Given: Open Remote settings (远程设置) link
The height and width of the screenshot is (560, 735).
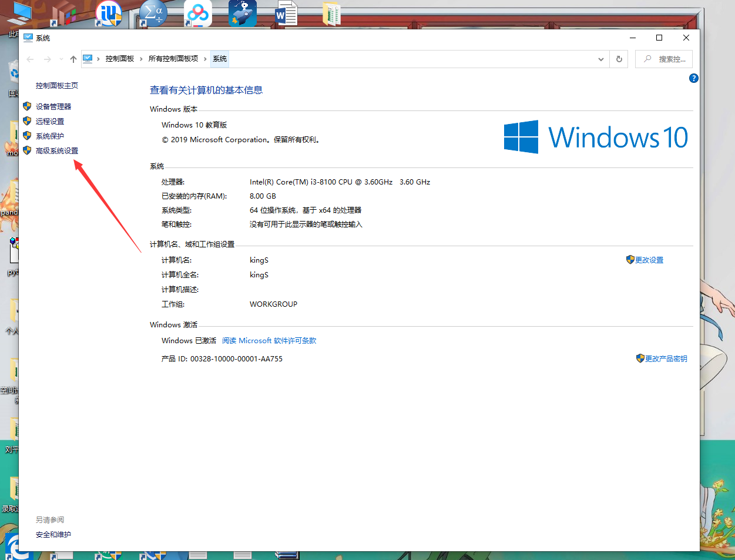Looking at the screenshot, I should pos(50,122).
